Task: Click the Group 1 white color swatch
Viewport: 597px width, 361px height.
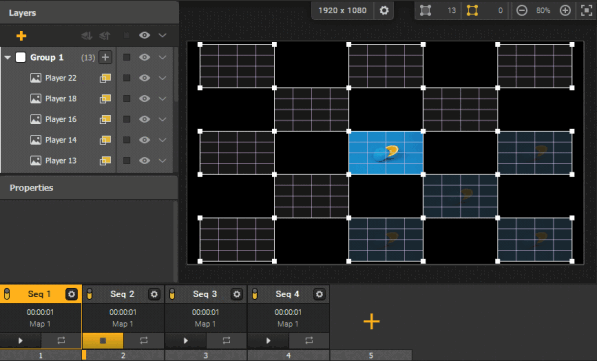Action: 21,57
